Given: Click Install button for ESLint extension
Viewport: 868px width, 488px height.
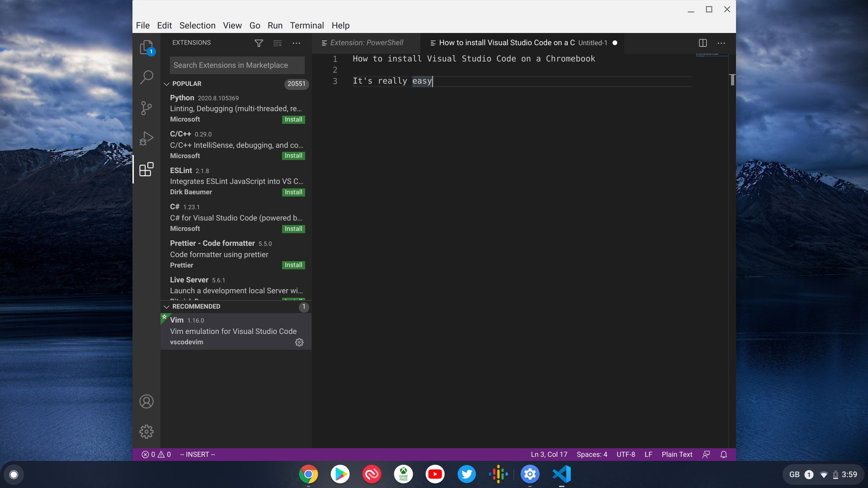Looking at the screenshot, I should [x=293, y=192].
